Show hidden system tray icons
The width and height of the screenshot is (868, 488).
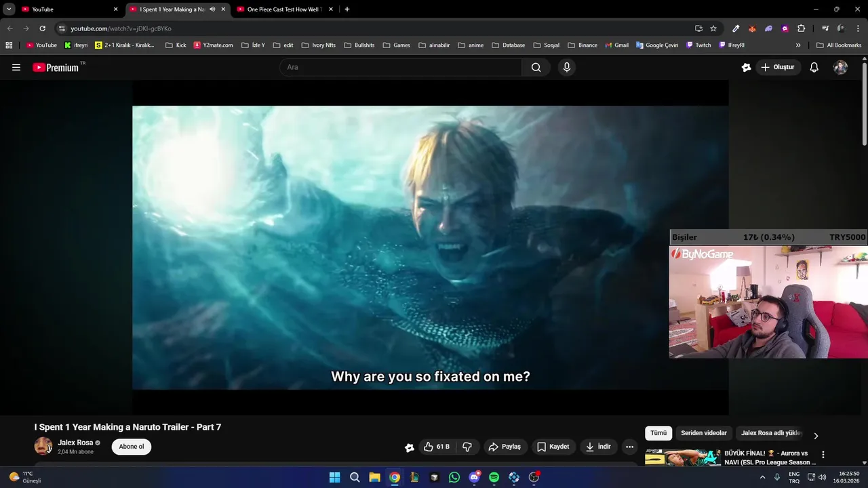click(762, 477)
